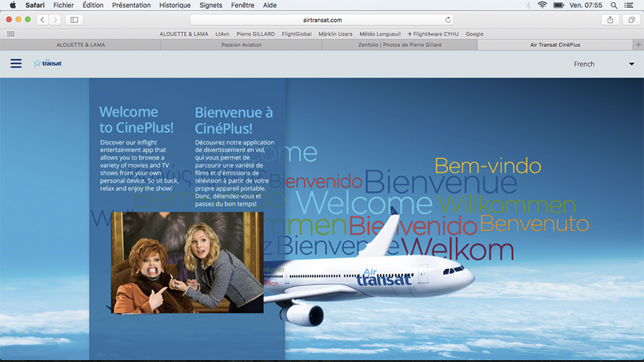Switch to the ALOUETTE & LAMA tab
The width and height of the screenshot is (644, 362).
80,45
